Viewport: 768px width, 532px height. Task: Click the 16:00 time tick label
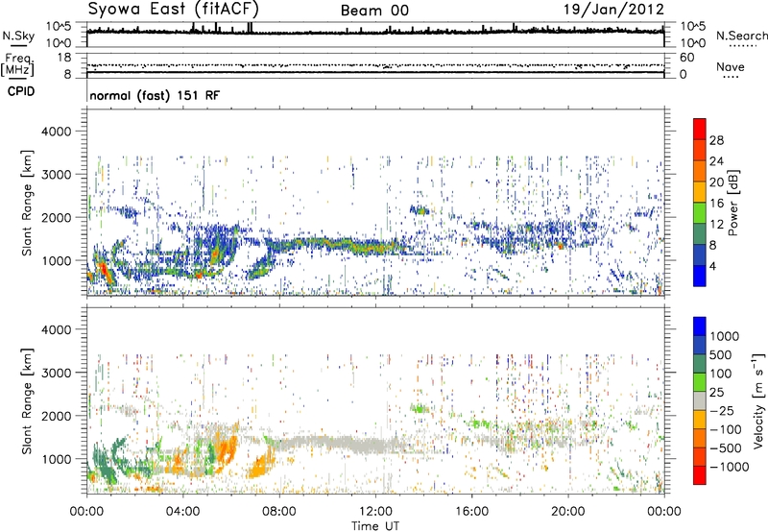coord(471,512)
